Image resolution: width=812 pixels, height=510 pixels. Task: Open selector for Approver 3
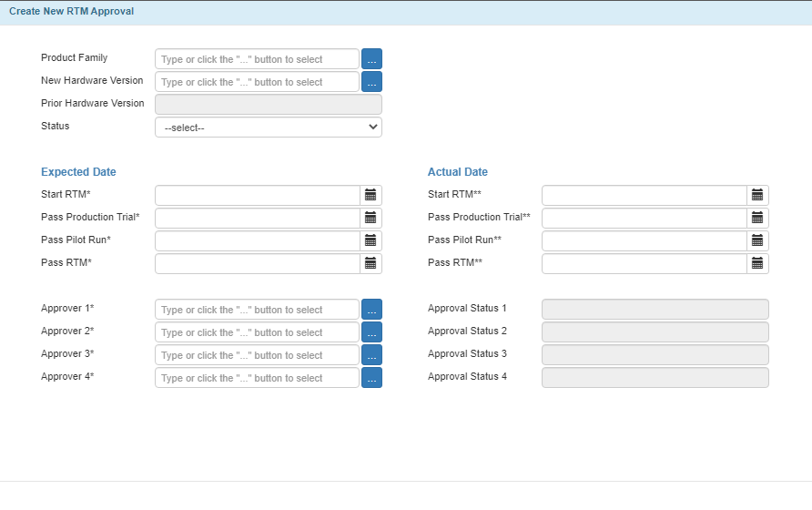tap(371, 355)
